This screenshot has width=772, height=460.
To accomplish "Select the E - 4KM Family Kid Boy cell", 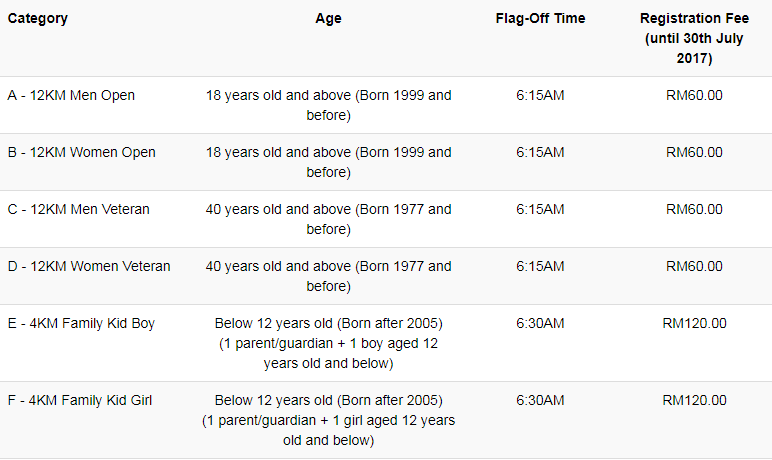I will (x=81, y=324).
